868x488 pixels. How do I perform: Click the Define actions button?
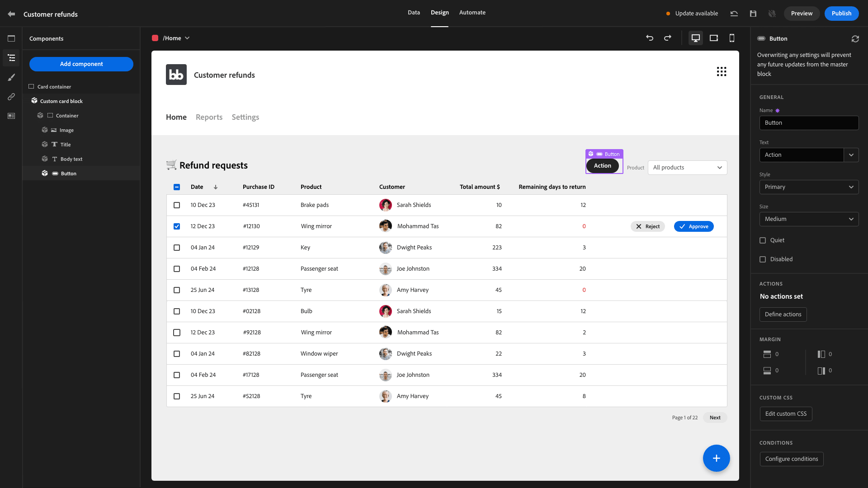pos(783,314)
